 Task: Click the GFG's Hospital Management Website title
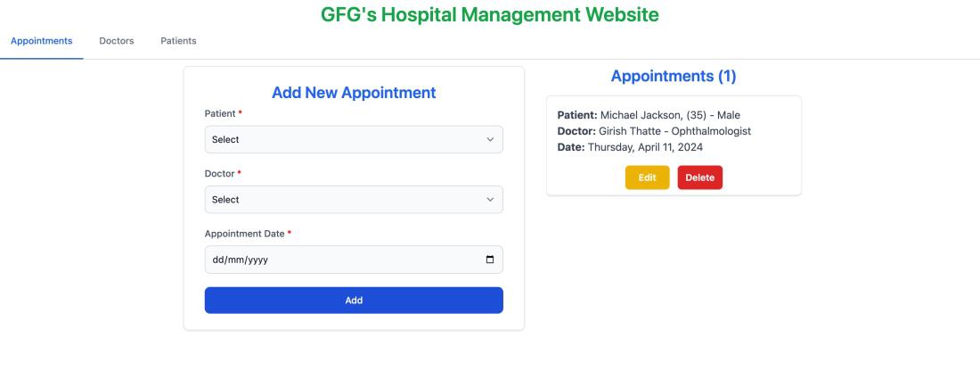click(490, 15)
